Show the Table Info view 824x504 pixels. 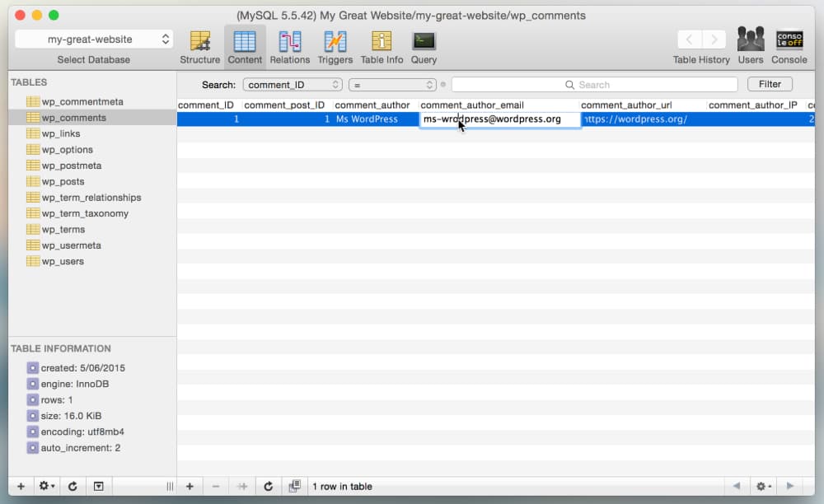click(382, 47)
